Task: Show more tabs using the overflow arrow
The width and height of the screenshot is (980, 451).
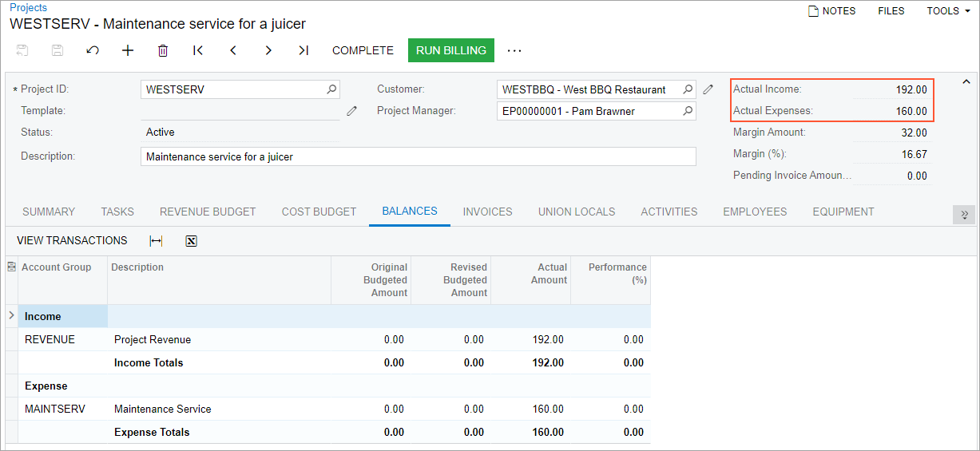Action: (x=963, y=214)
